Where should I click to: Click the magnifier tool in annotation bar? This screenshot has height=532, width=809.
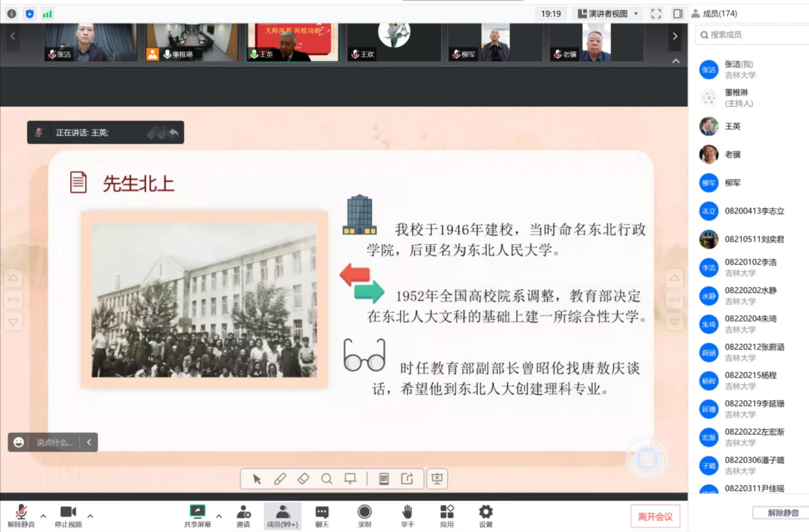327,479
